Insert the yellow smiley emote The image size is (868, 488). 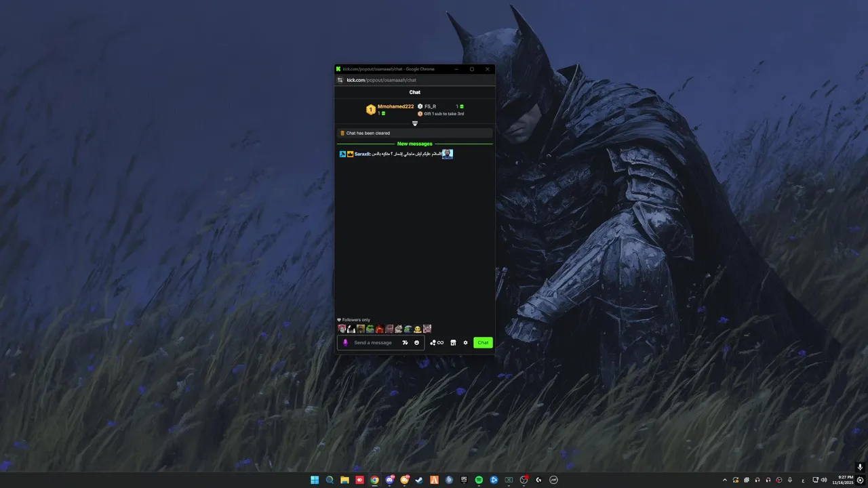418,329
